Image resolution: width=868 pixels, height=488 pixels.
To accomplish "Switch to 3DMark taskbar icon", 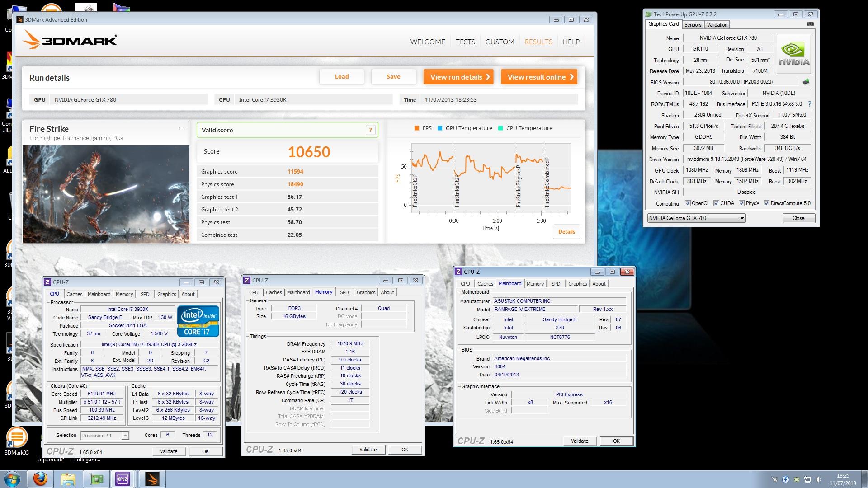I will [152, 479].
